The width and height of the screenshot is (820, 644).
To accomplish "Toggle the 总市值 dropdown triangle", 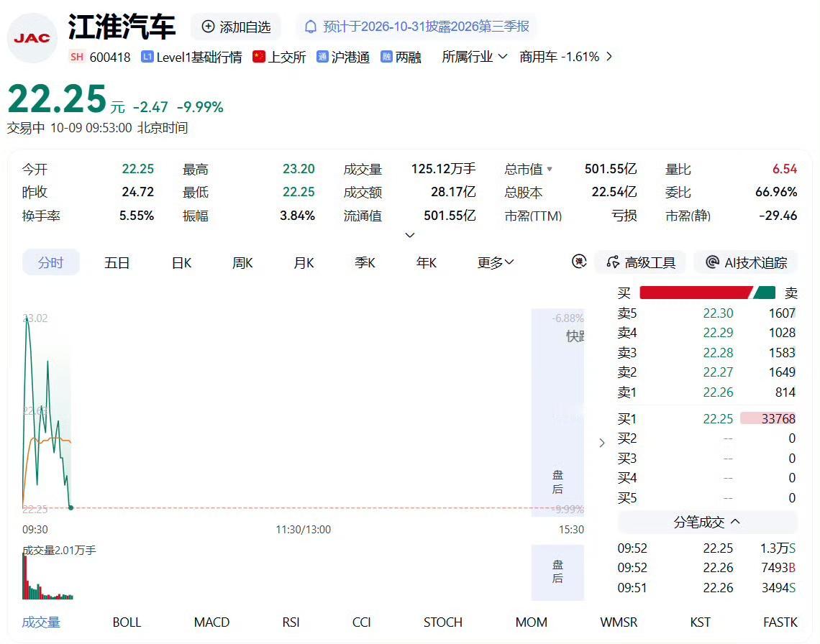I will tap(549, 169).
